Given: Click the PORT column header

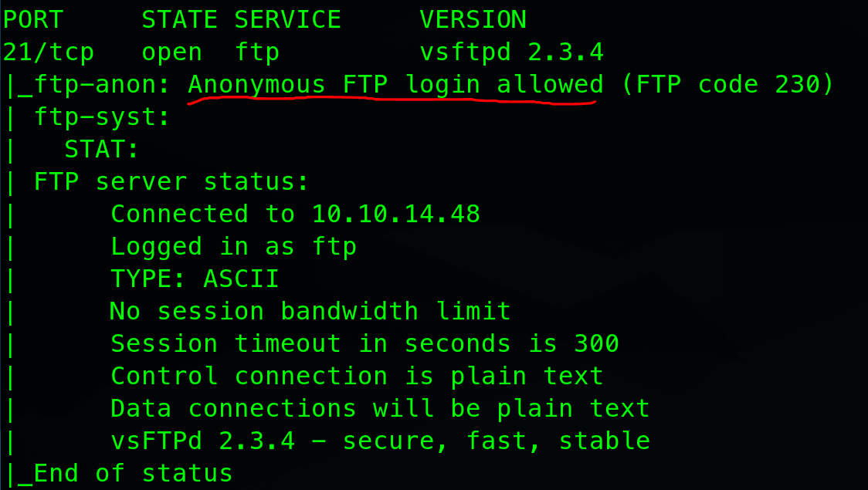Looking at the screenshot, I should (x=33, y=19).
